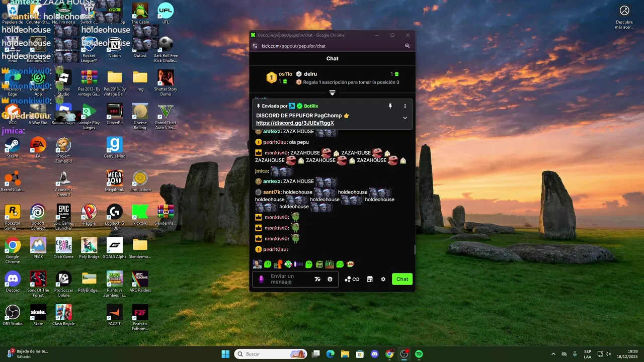Click username os11o in leaderboard

[285, 74]
